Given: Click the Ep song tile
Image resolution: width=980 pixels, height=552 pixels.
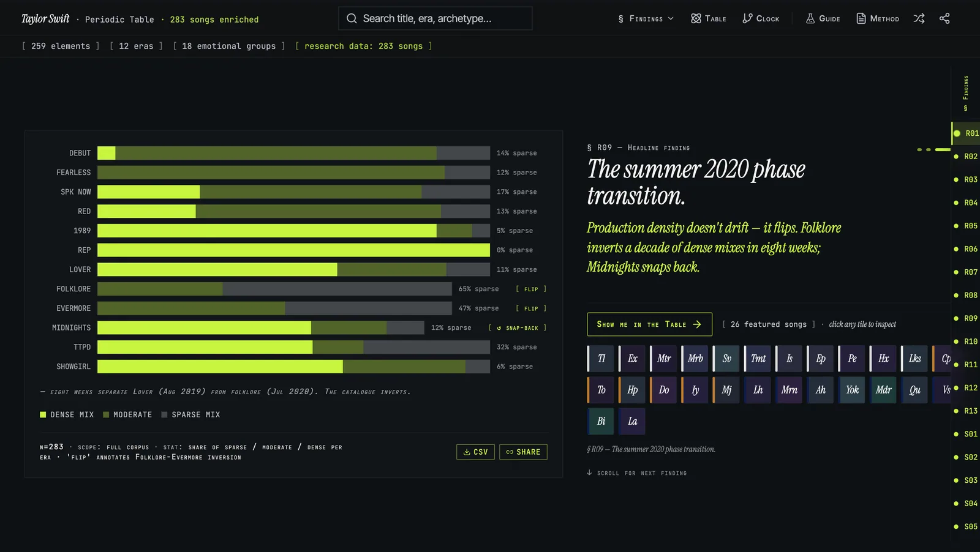Looking at the screenshot, I should coord(821,359).
